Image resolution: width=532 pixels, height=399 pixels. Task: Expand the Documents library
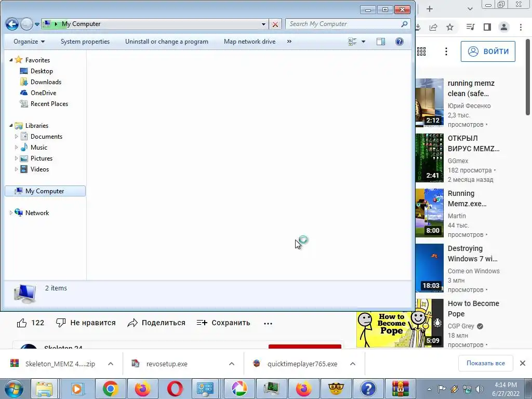point(16,137)
